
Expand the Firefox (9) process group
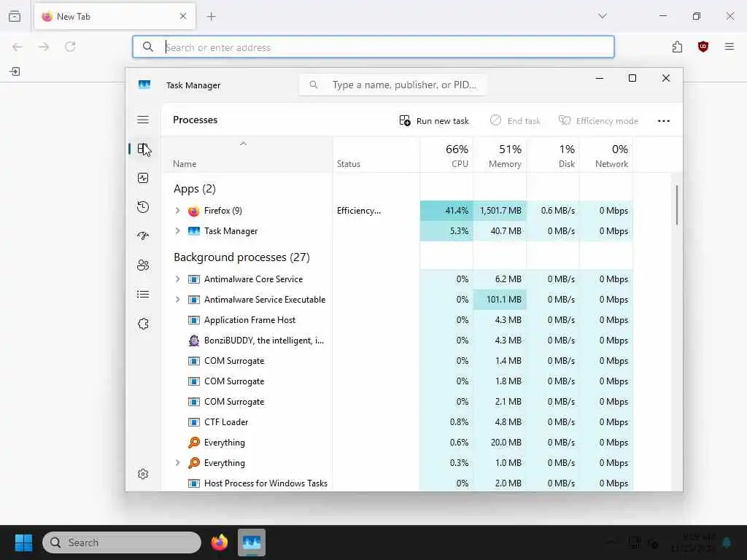[x=177, y=211]
